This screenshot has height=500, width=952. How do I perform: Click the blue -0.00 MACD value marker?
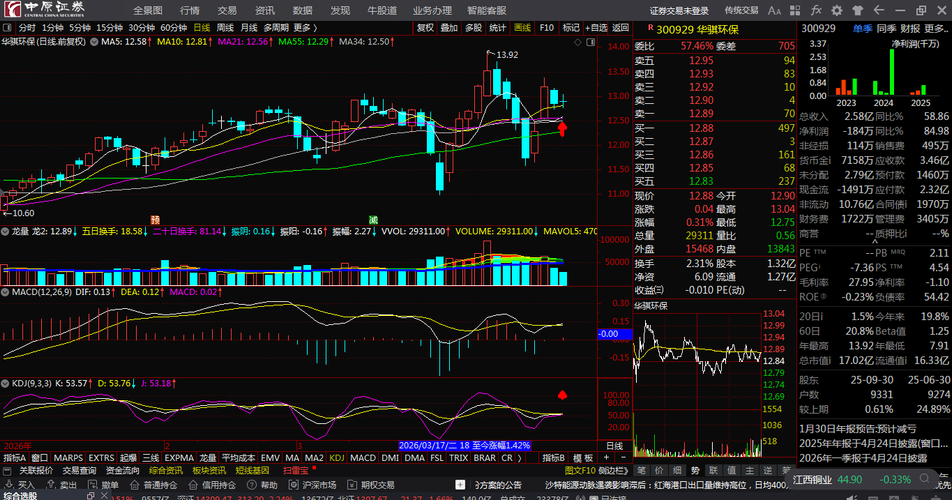click(x=614, y=334)
